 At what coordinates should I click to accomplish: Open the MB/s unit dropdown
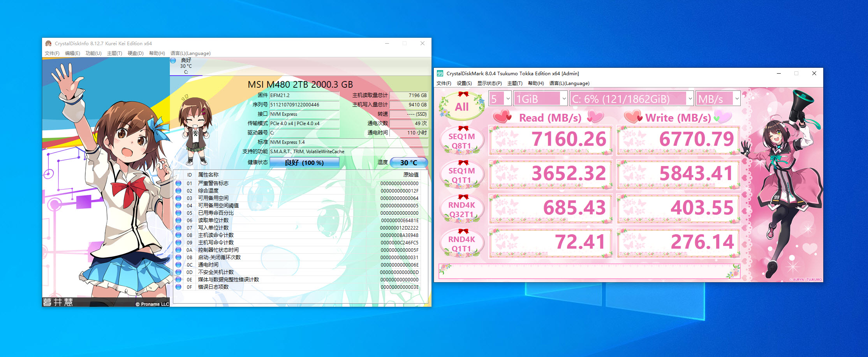point(718,98)
